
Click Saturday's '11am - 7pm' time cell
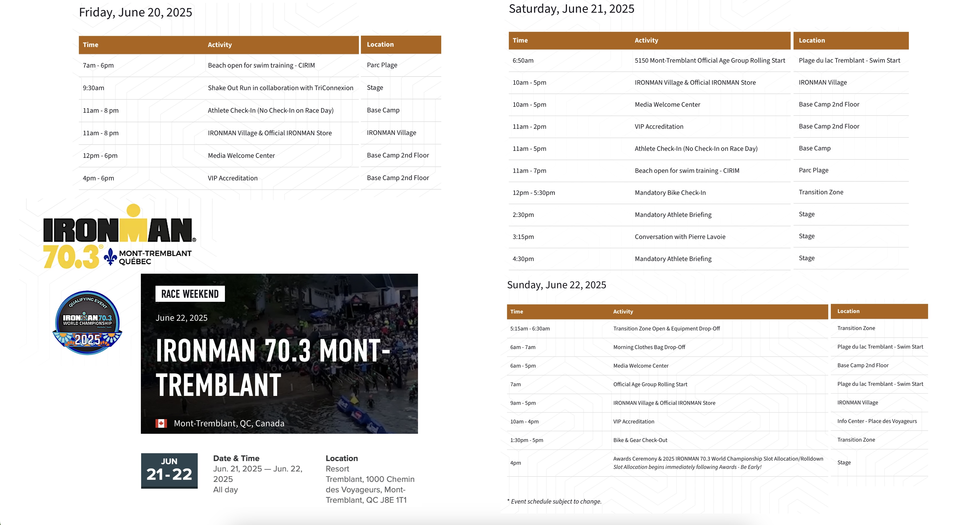pos(529,171)
